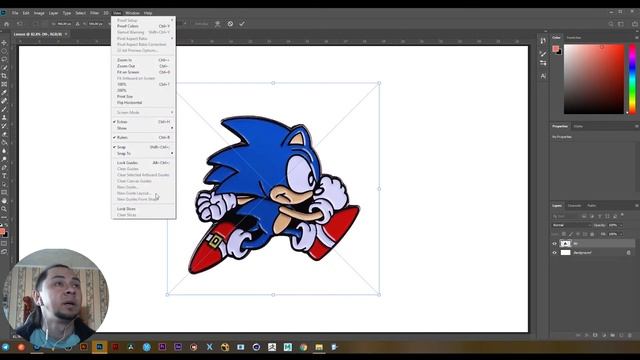Hide the Background layer with eye icon

pyautogui.click(x=554, y=253)
